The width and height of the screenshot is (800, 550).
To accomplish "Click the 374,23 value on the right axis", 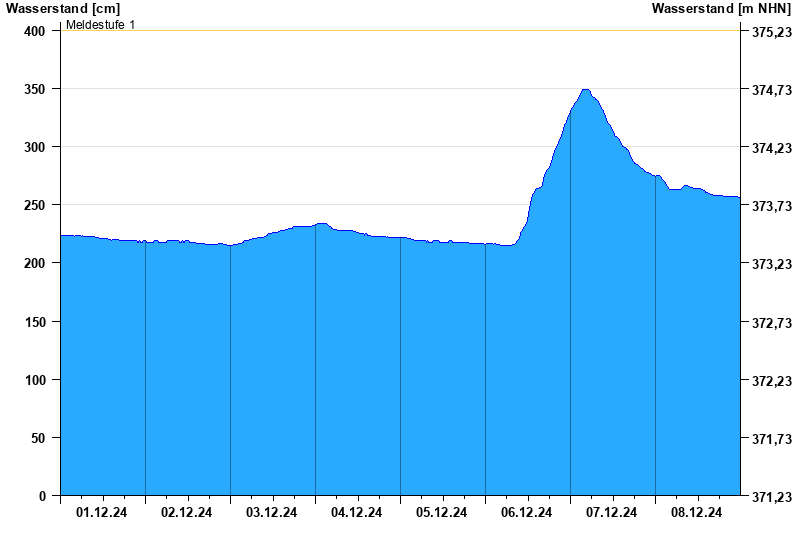I will click(x=772, y=148).
